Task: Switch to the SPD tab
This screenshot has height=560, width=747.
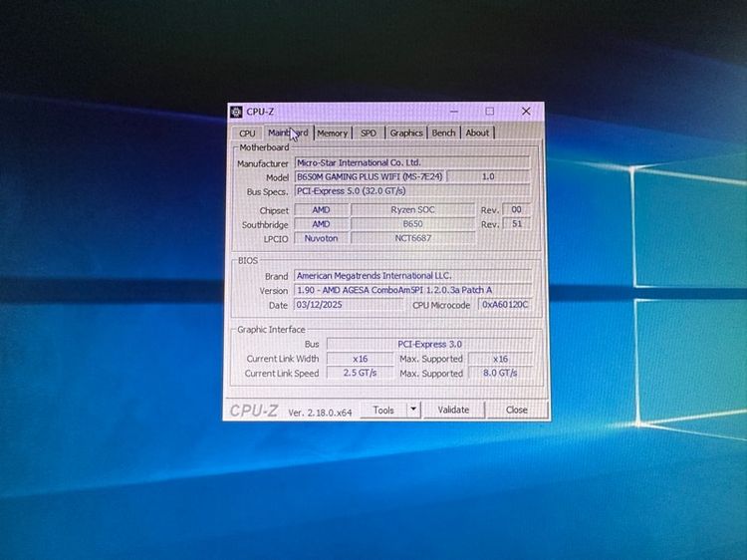Action: click(369, 133)
